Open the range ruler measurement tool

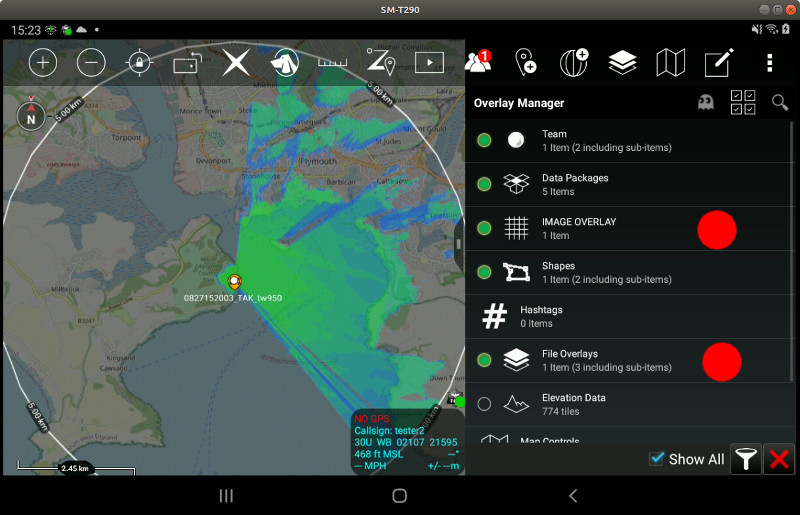(x=332, y=63)
